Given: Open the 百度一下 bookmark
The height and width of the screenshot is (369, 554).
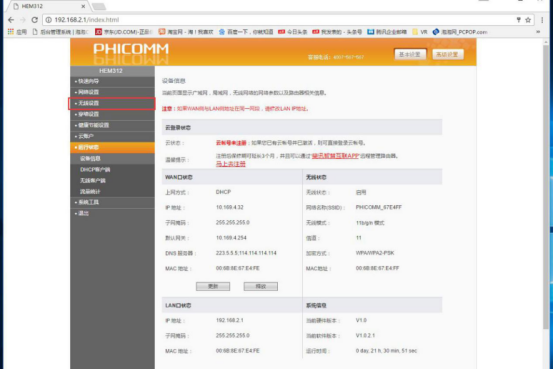Looking at the screenshot, I should point(246,32).
